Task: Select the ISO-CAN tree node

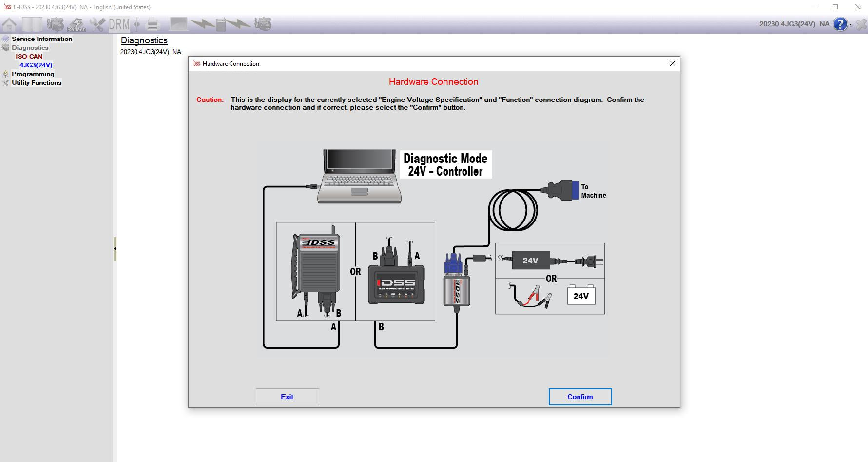Action: (x=29, y=57)
